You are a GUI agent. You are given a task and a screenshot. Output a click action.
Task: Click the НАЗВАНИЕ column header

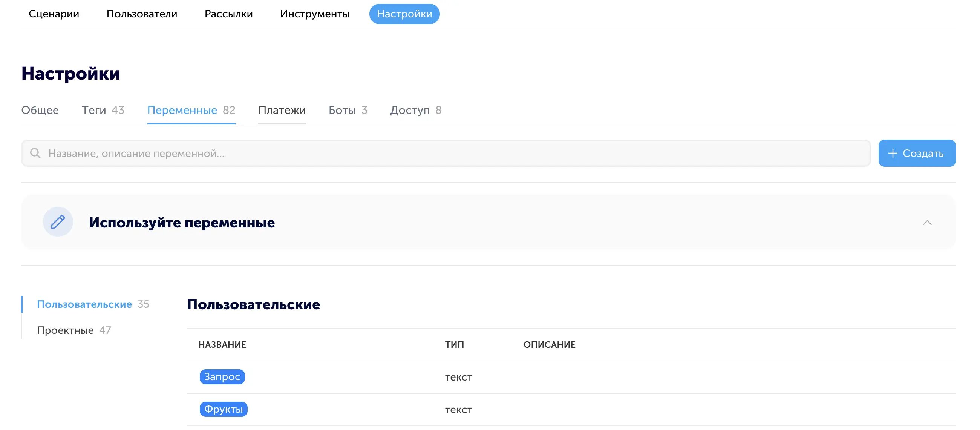point(222,344)
